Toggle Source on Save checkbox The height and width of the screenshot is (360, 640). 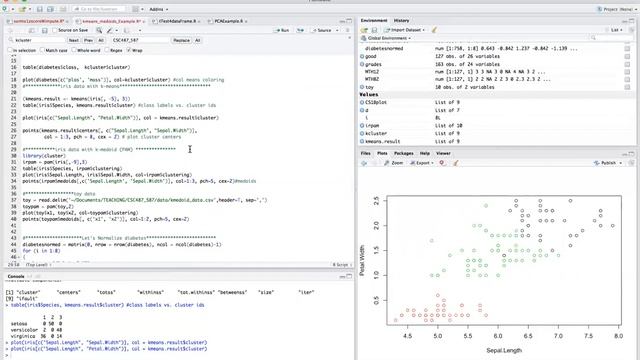click(55, 30)
